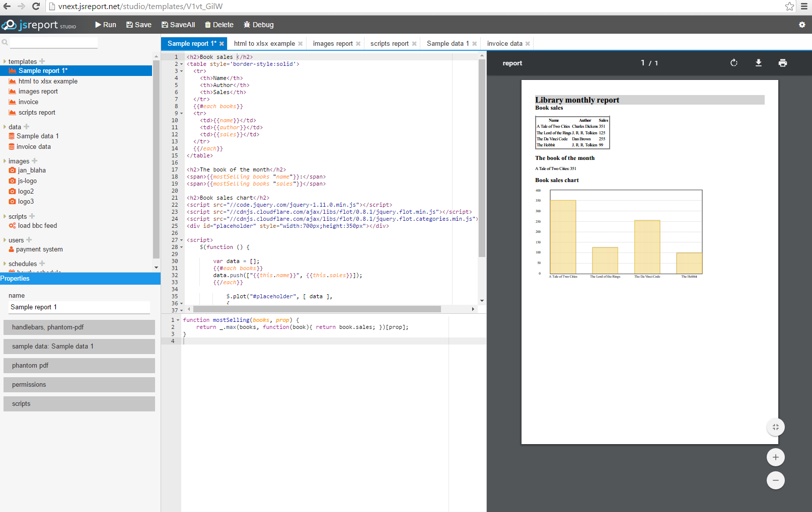Zoom in on the PDF preview
Screen dimensions: 812x512
click(x=776, y=457)
